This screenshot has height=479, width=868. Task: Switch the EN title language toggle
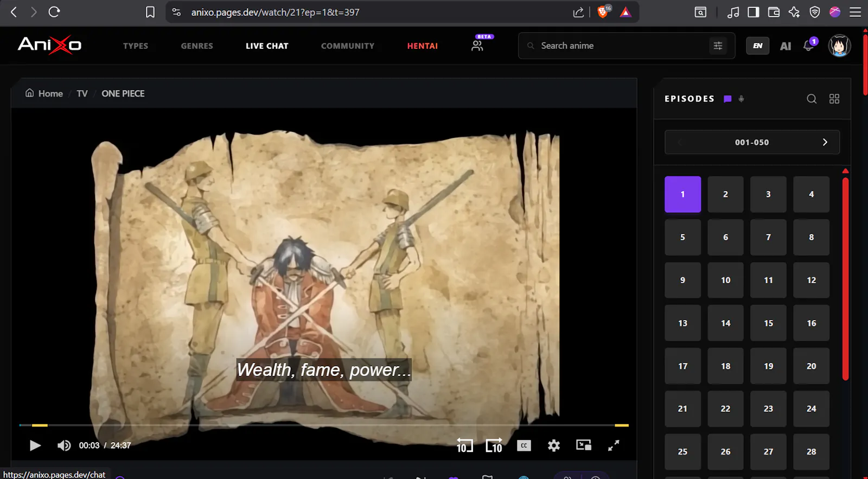pos(758,46)
